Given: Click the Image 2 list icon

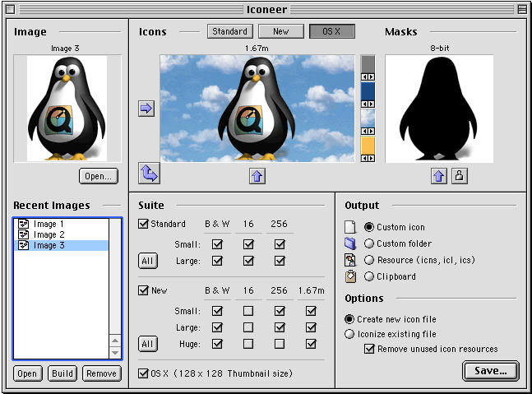Looking at the screenshot, I should pyautogui.click(x=23, y=234).
